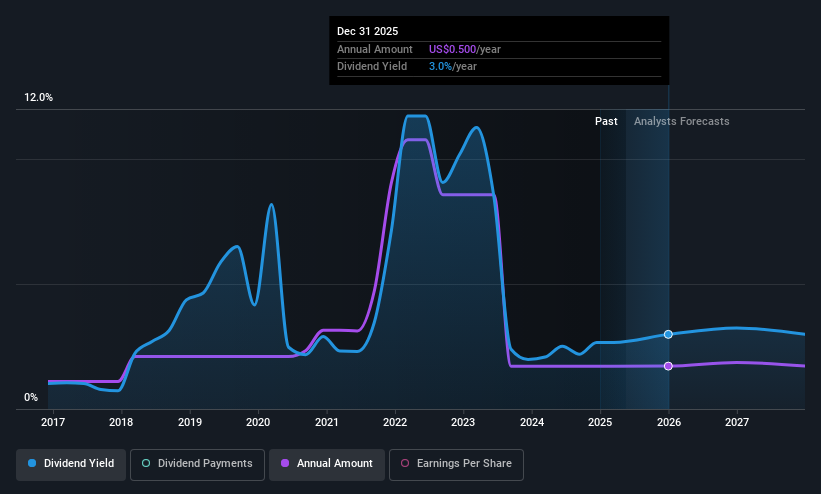This screenshot has width=821, height=494.
Task: Click the 2024 x-axis label
Action: point(532,422)
